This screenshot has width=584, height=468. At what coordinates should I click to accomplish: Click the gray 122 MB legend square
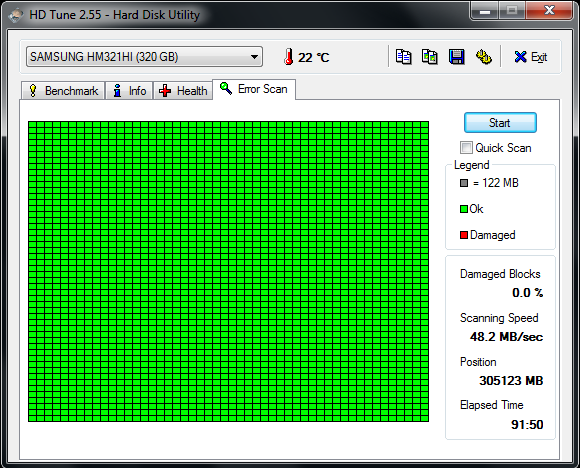click(x=464, y=183)
